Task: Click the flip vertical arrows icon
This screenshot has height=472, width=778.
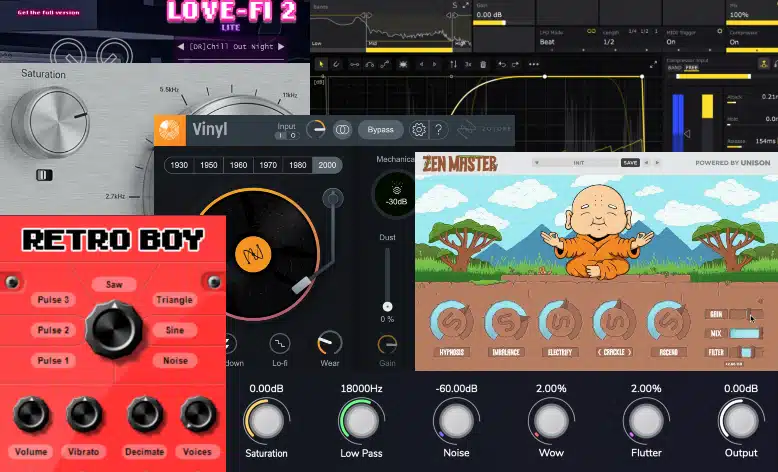Action: click(x=454, y=65)
